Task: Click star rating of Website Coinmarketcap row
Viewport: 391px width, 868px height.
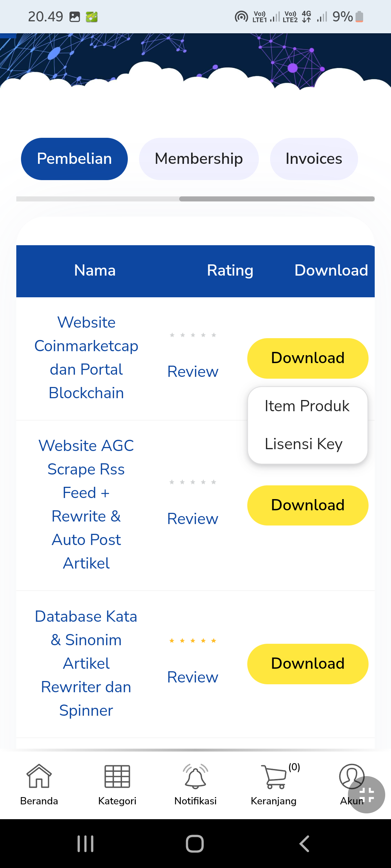Action: (x=193, y=335)
